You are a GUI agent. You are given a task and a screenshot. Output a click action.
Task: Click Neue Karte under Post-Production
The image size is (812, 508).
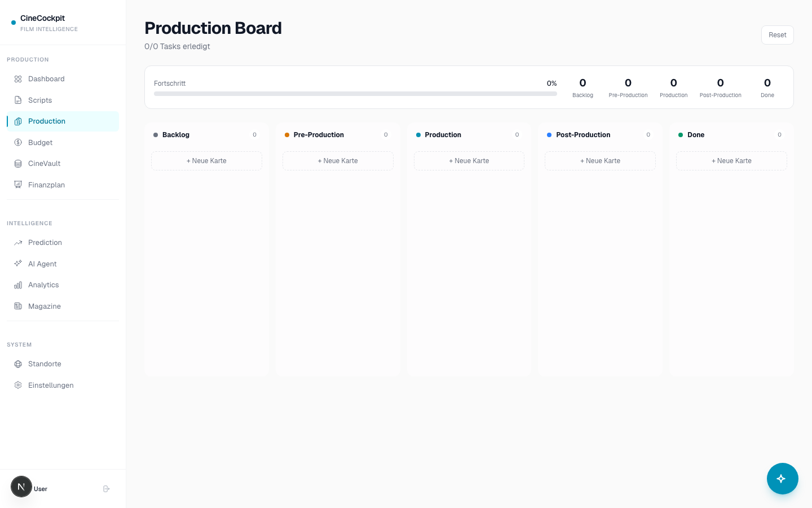coord(600,161)
